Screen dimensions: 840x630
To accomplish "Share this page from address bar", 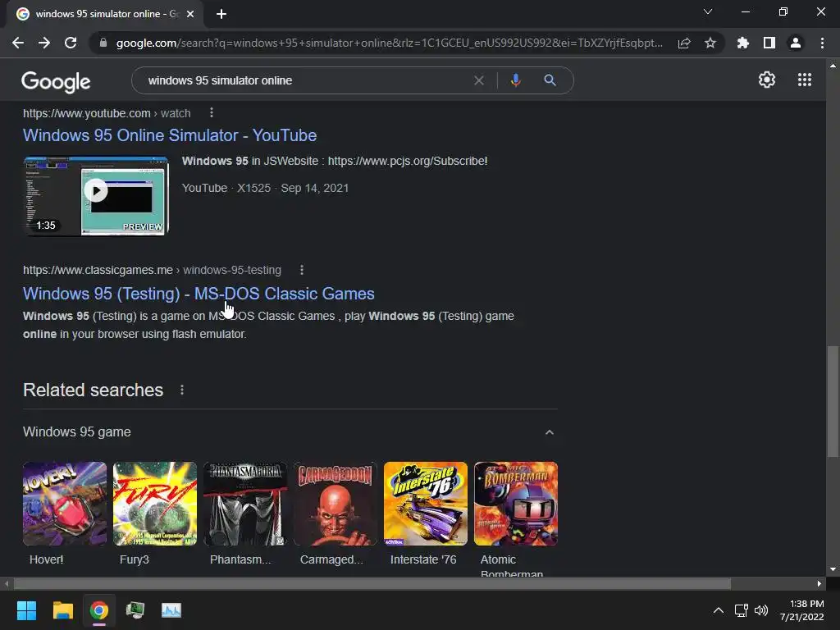I will coord(684,43).
